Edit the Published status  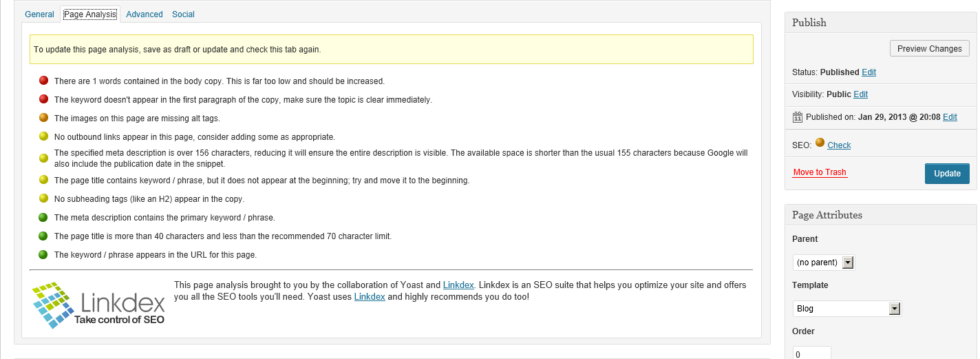click(x=869, y=72)
